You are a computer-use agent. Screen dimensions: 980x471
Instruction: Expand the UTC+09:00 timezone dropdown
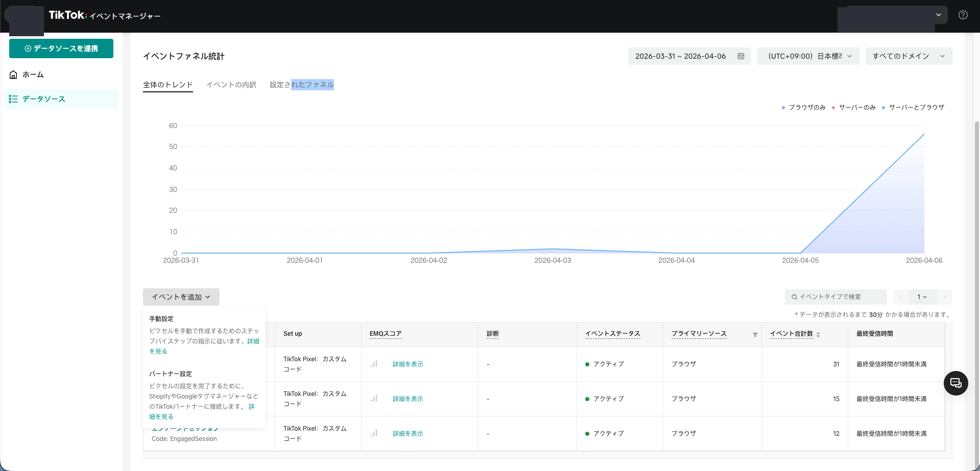point(808,56)
